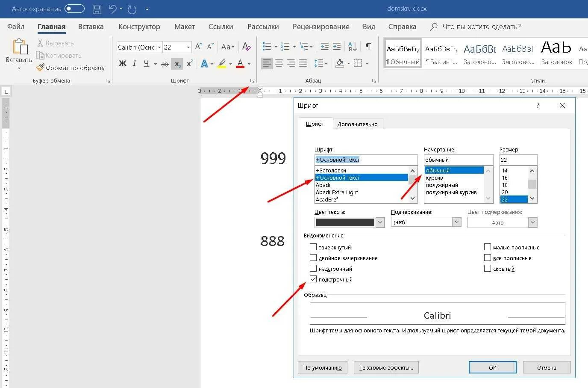Click the Отмена button
Screen dimensions: 588x388
point(547,367)
